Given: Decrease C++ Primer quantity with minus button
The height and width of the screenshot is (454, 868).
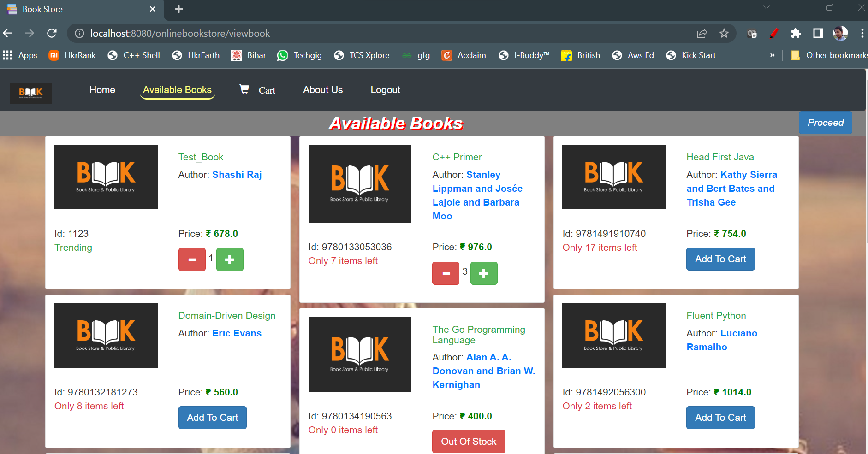Looking at the screenshot, I should (x=446, y=273).
